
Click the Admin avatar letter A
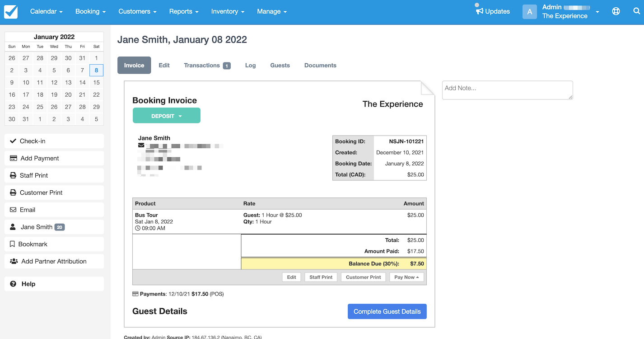click(530, 12)
